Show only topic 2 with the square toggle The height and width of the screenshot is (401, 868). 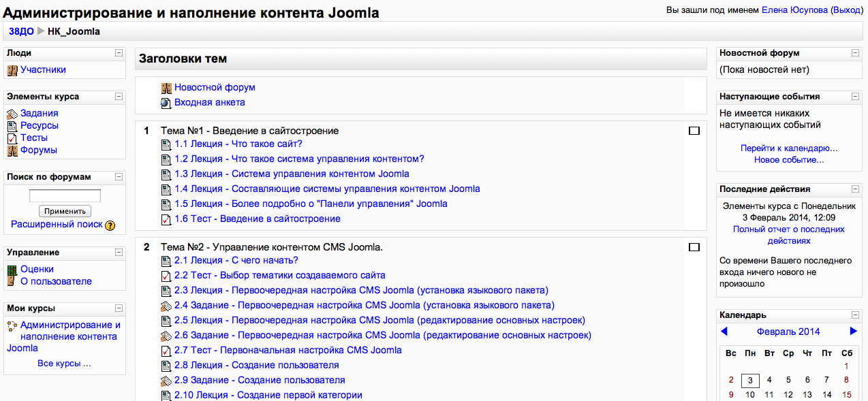694,247
